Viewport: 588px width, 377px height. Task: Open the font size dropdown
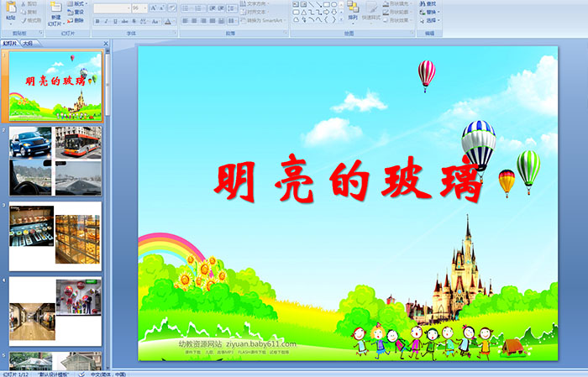point(144,8)
